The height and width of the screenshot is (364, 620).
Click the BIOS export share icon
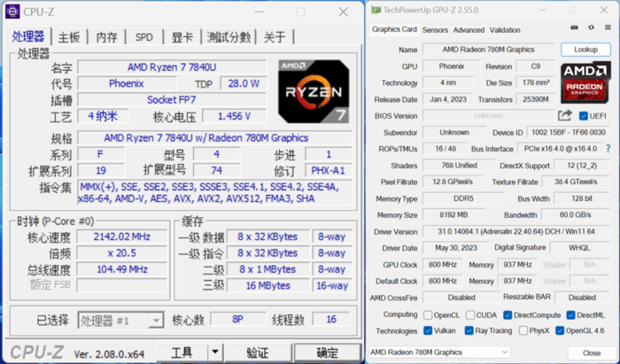coord(565,115)
